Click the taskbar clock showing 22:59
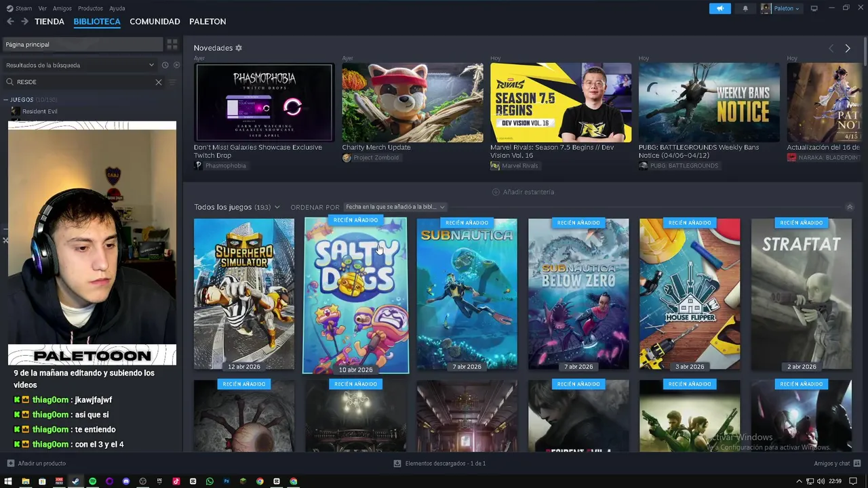The image size is (868, 488). pos(835,481)
